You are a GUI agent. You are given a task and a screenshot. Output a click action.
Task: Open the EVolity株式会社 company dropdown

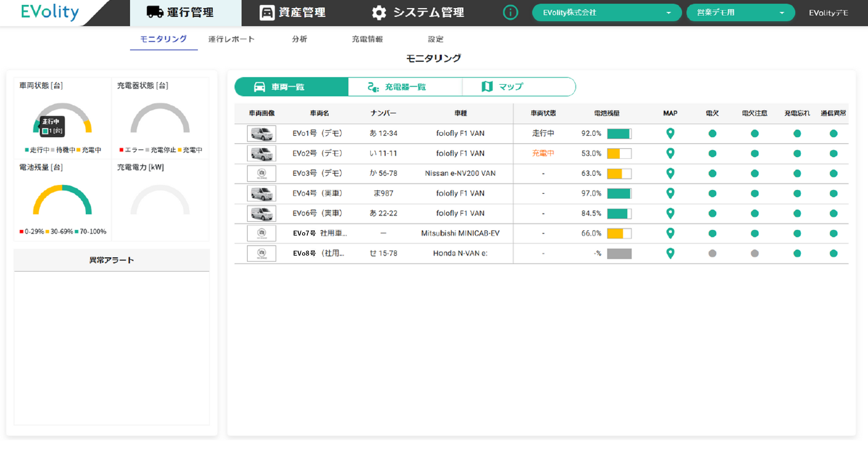tap(606, 13)
